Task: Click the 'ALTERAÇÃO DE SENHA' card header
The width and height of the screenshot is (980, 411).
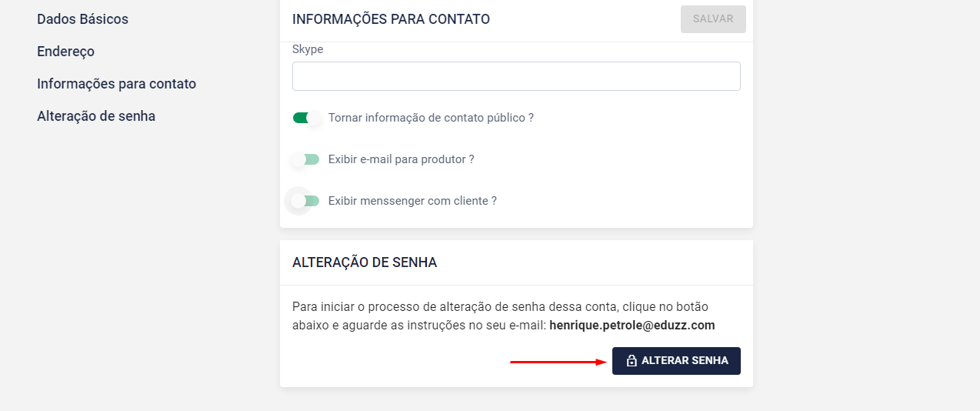Action: [365, 262]
